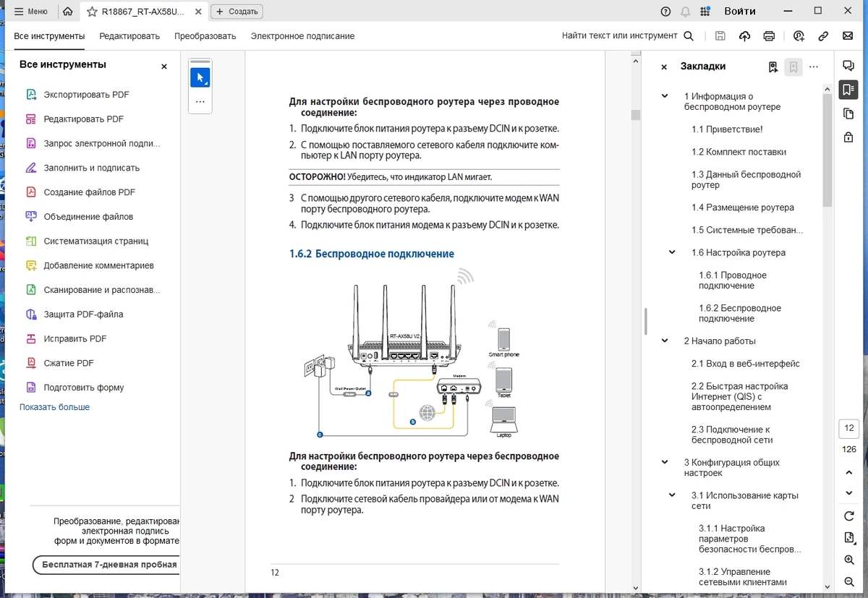Image resolution: width=868 pixels, height=598 pixels.
Task: Click the copy link icon in toolbar
Action: (x=823, y=36)
